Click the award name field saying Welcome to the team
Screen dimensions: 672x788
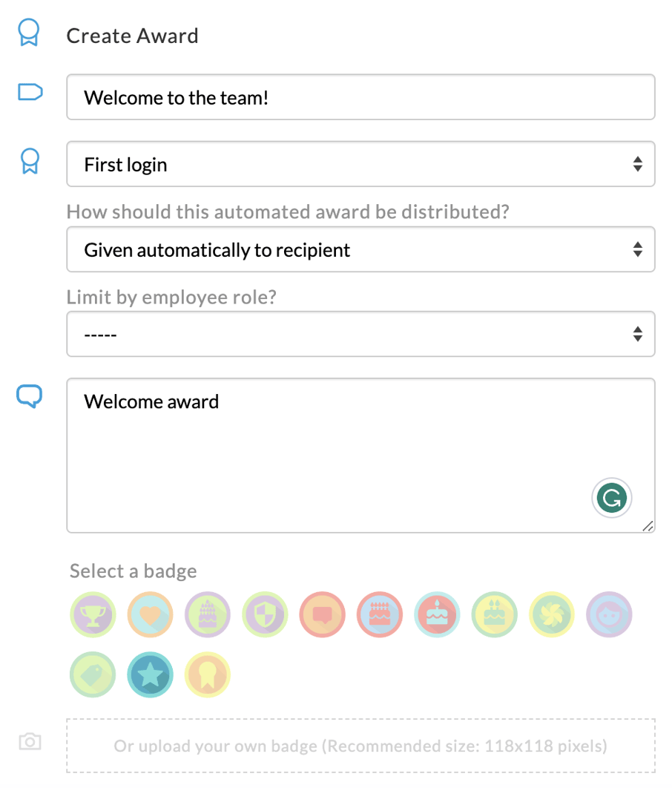(360, 96)
